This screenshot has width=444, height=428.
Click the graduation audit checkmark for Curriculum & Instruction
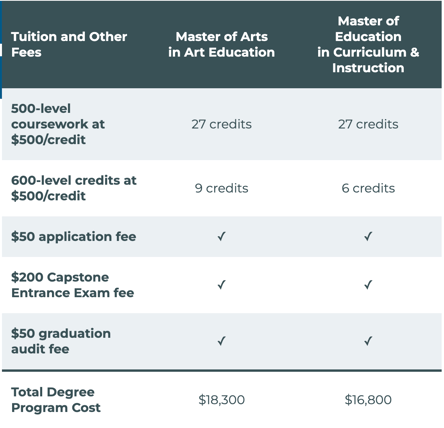point(368,341)
